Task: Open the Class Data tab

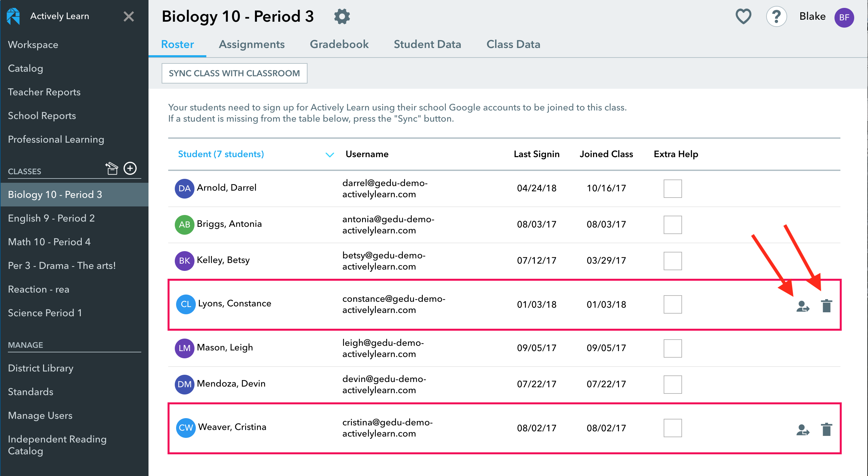Action: [513, 44]
